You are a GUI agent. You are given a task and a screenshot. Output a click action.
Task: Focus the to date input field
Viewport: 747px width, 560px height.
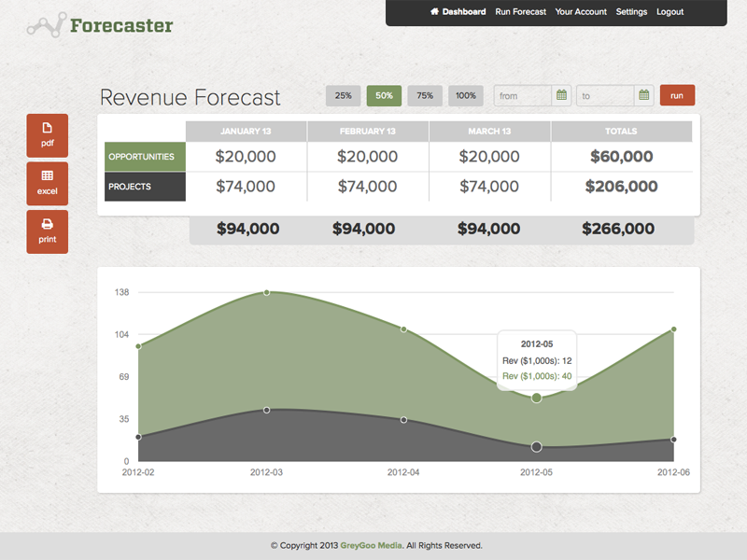coord(605,95)
